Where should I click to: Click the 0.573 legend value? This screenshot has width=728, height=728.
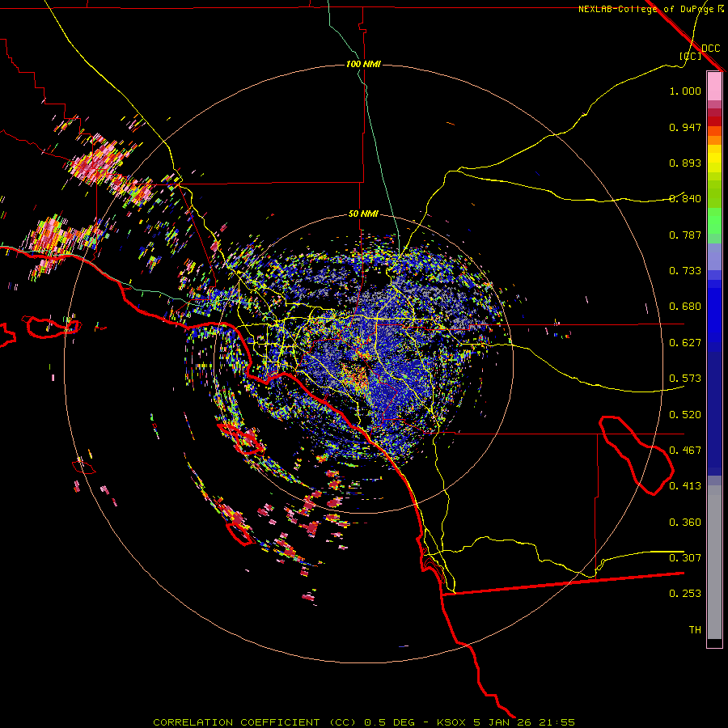click(685, 379)
